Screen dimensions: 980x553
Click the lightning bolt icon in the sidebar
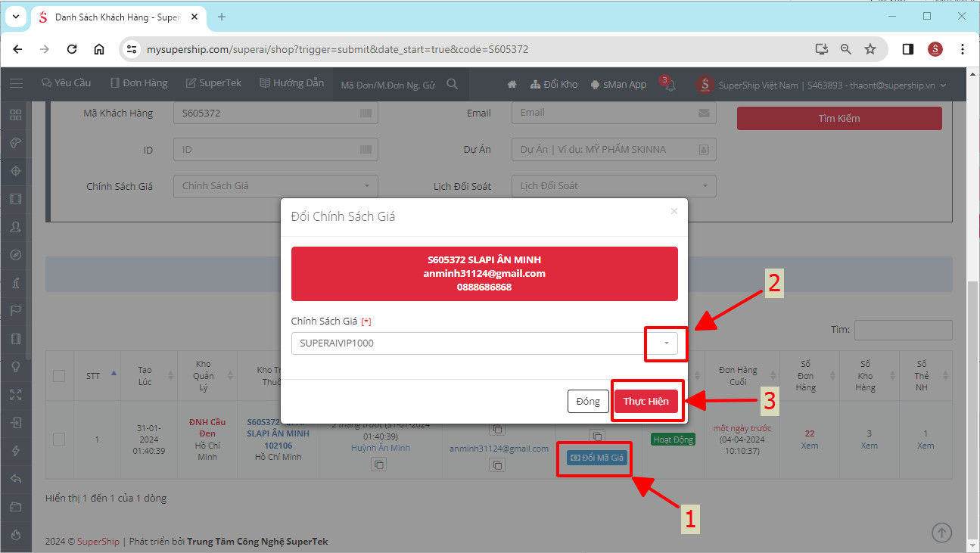point(16,450)
